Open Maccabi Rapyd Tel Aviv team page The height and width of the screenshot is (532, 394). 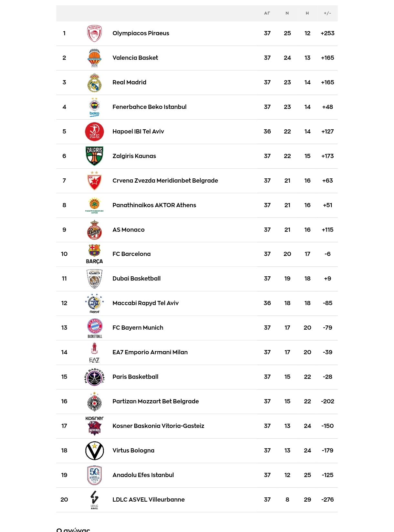click(145, 303)
